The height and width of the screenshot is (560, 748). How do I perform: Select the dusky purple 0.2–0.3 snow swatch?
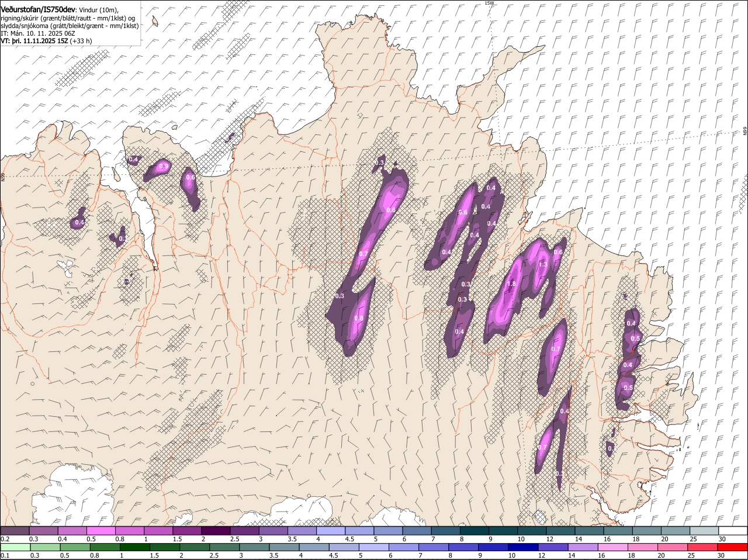click(x=15, y=531)
